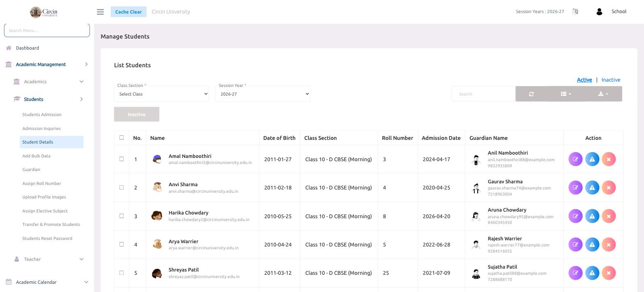Edit student Anvi Sharma
The width and height of the screenshot is (644, 292).
pos(575,187)
